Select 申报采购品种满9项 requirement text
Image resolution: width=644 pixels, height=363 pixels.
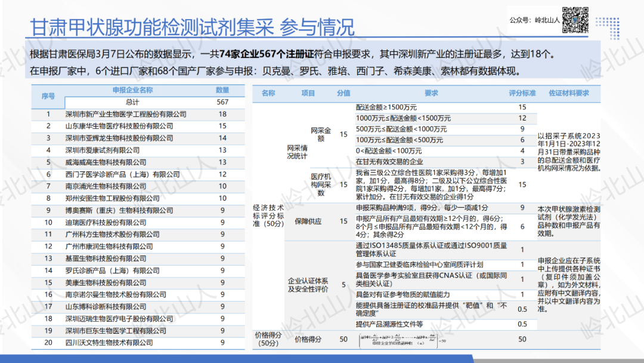[422, 208]
